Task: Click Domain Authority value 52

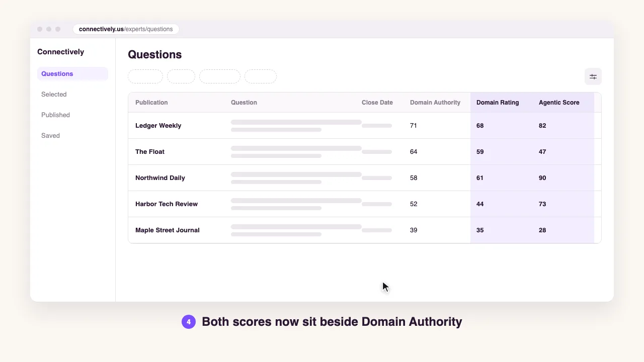Action: (x=414, y=204)
